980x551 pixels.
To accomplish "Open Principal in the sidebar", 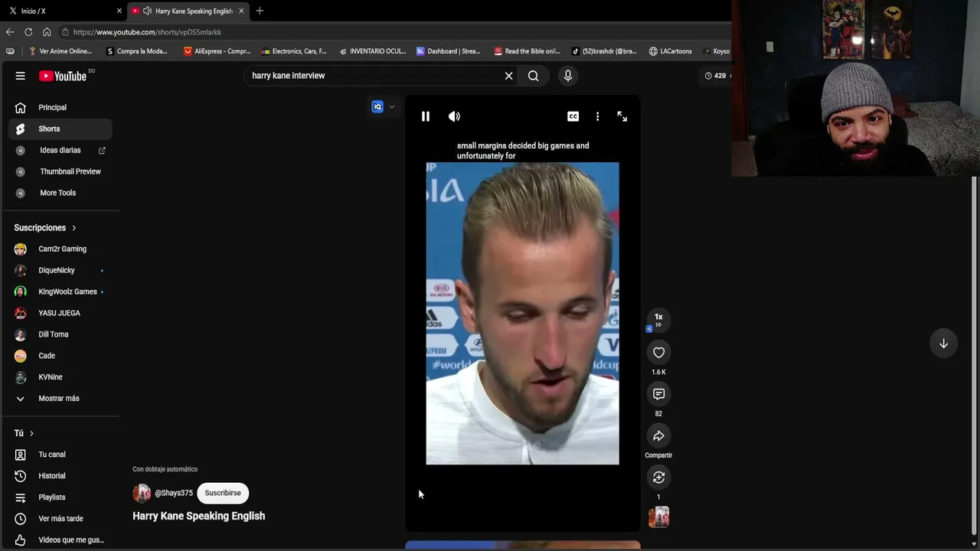I will point(60,107).
